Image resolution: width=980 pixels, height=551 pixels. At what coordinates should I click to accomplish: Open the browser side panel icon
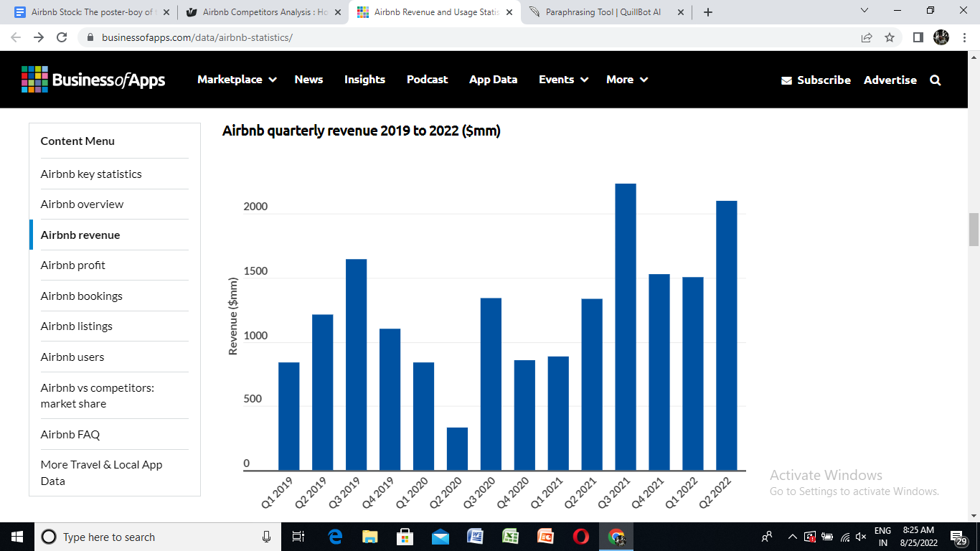pyautogui.click(x=918, y=37)
